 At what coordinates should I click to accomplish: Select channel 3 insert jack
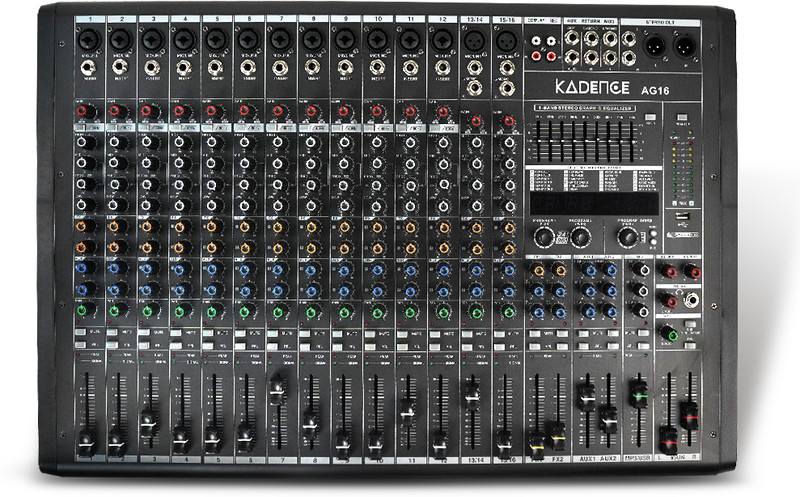(152, 67)
